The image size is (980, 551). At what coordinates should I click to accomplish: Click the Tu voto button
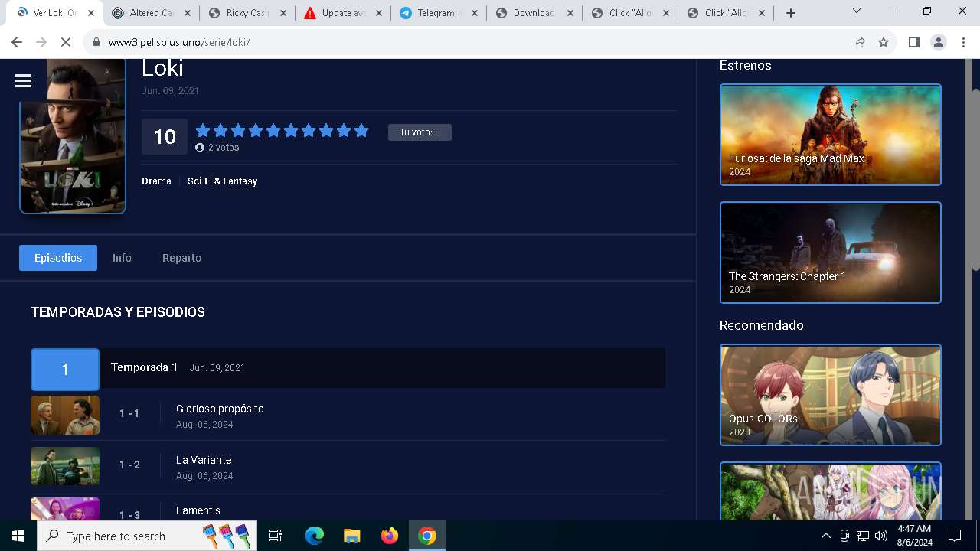[x=420, y=132]
